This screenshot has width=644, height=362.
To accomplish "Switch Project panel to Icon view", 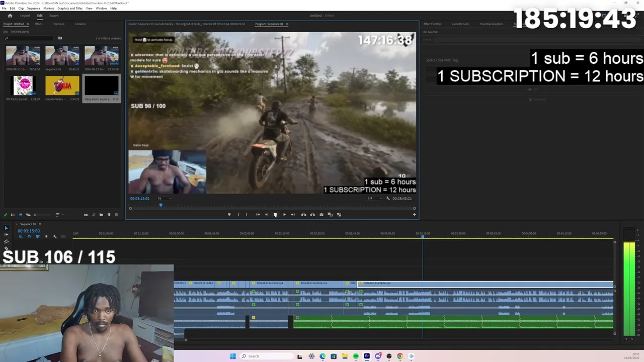I will [21, 215].
